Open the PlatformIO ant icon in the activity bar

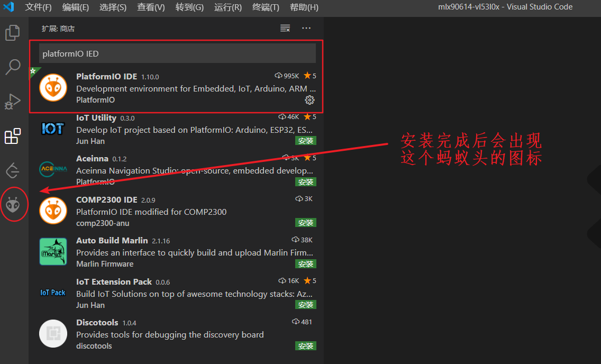(x=13, y=204)
